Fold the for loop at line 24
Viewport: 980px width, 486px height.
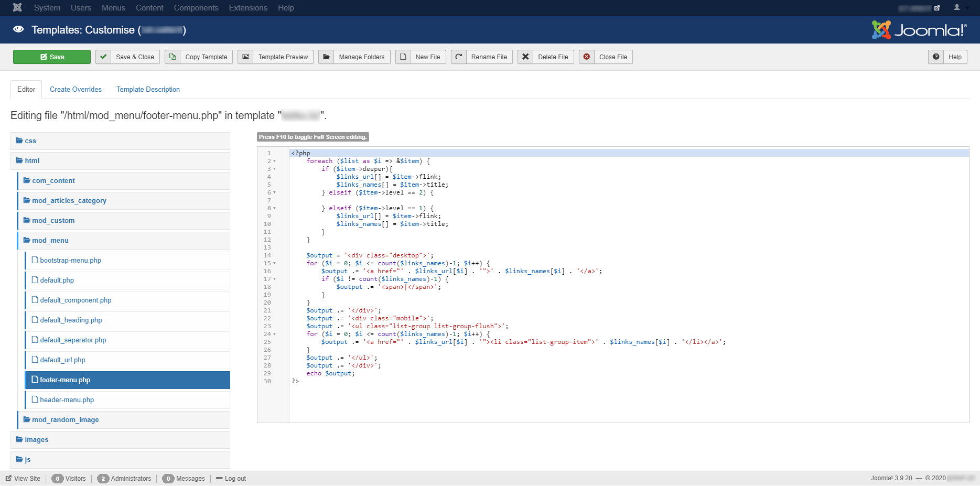point(274,334)
